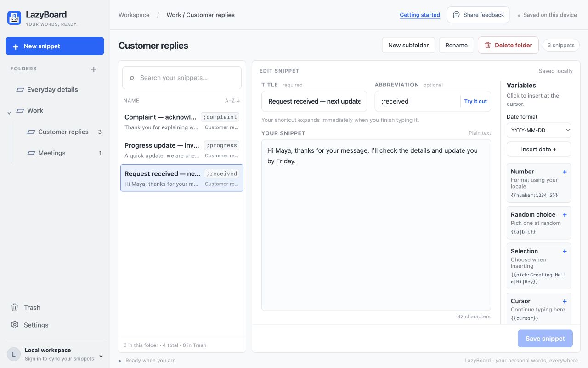Click Try it out for abbreviation
This screenshot has width=588, height=368.
pos(475,101)
